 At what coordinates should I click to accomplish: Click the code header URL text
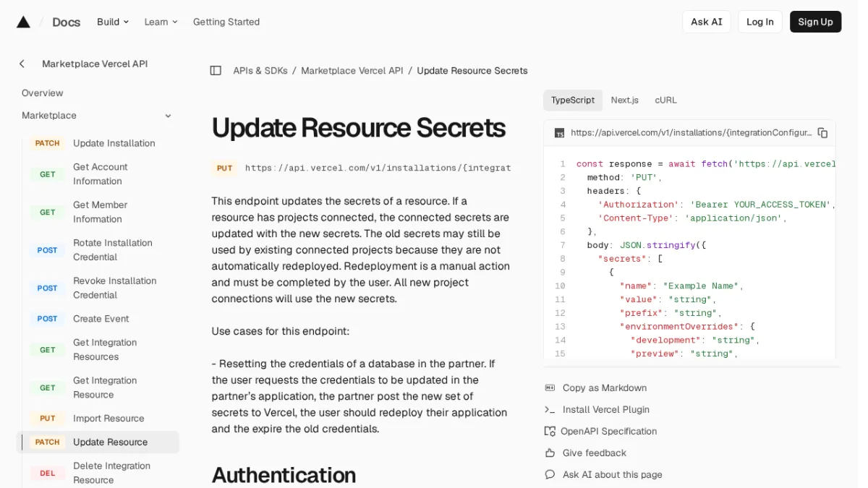tap(692, 132)
